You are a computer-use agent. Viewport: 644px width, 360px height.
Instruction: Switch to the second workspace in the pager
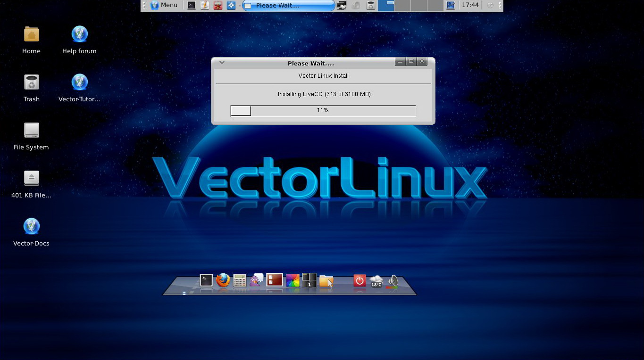(402, 6)
